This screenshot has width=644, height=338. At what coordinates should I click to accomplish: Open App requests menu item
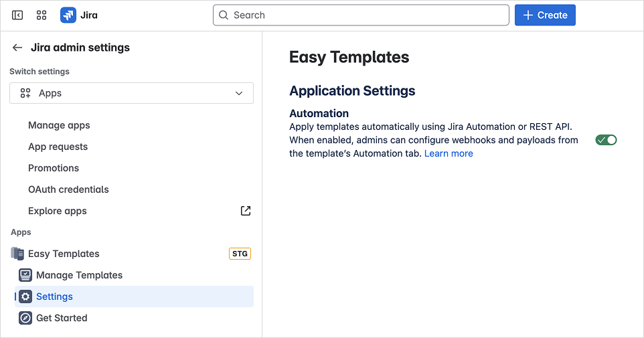coord(58,147)
